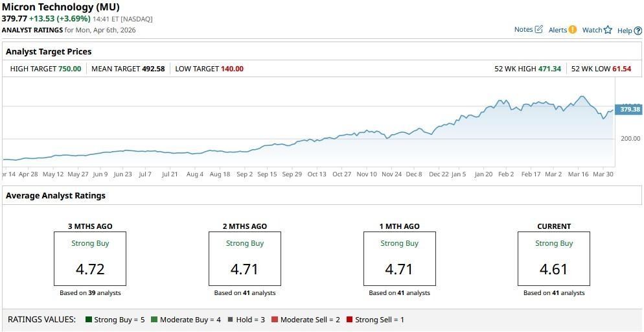This screenshot has width=644, height=332.
Task: Click the orange Alerts exclamation icon
Action: click(573, 30)
